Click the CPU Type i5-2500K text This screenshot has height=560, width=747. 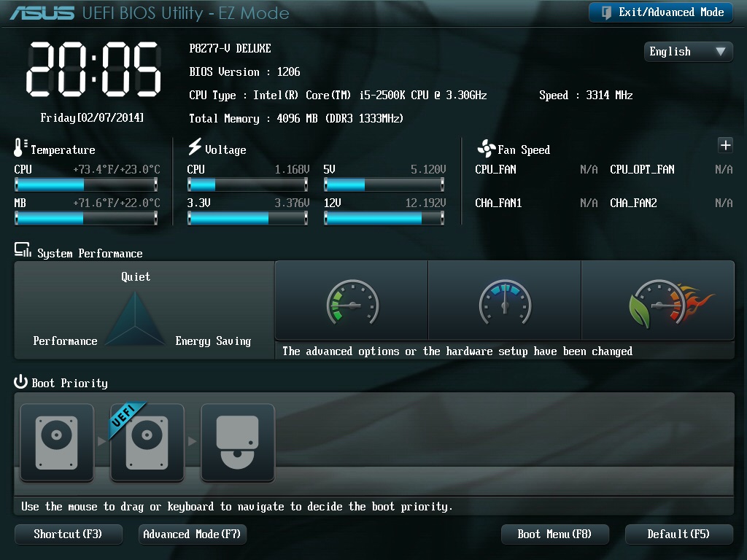click(338, 96)
